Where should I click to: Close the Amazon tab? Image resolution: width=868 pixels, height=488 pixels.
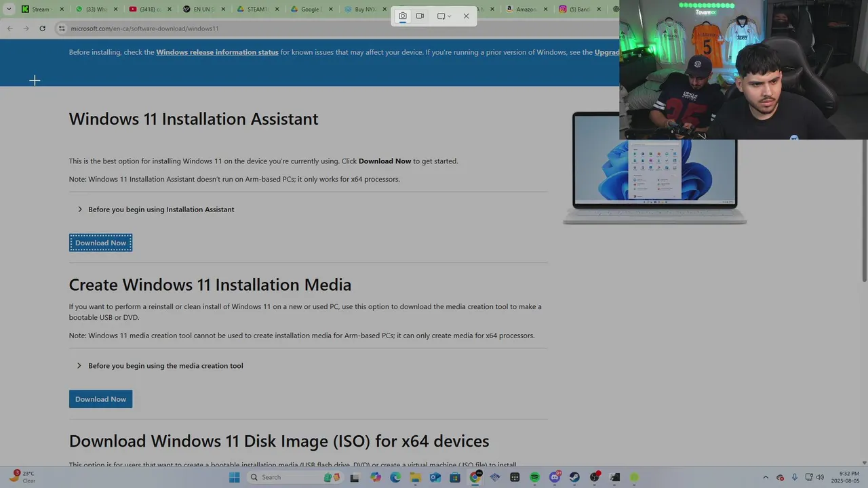pos(546,9)
